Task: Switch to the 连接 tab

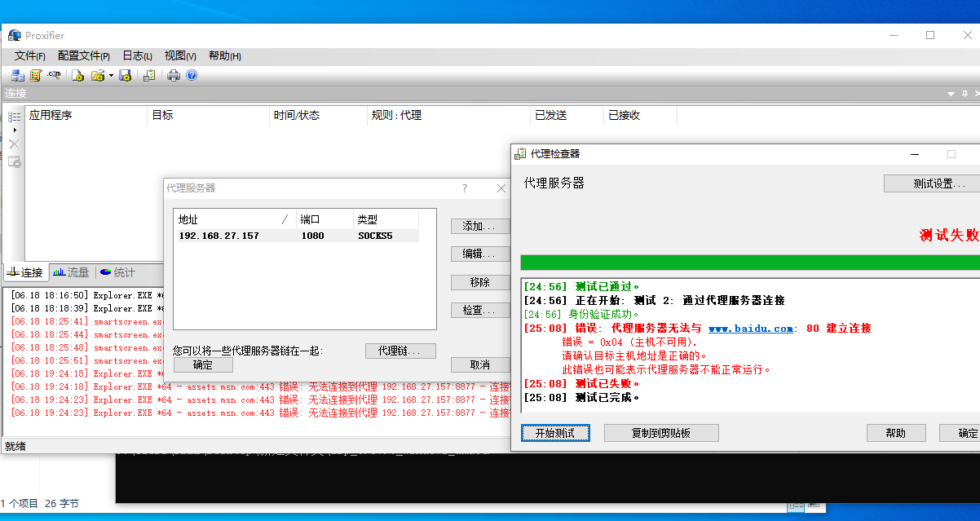Action: (x=25, y=272)
